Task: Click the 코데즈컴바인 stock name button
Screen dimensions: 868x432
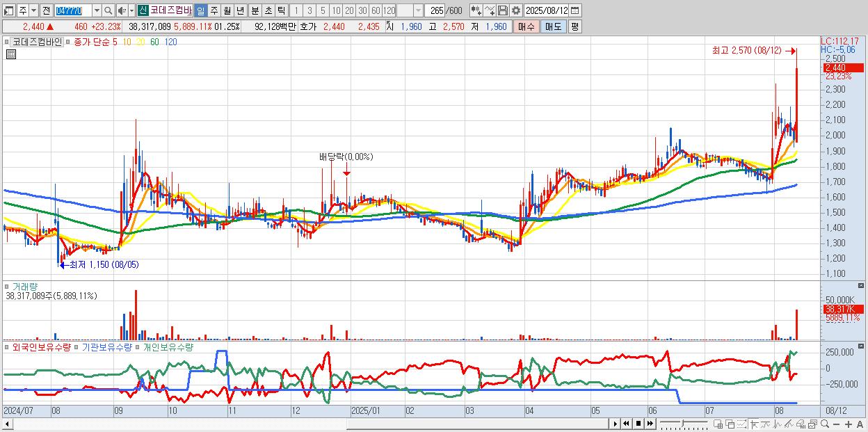Action: coord(170,10)
